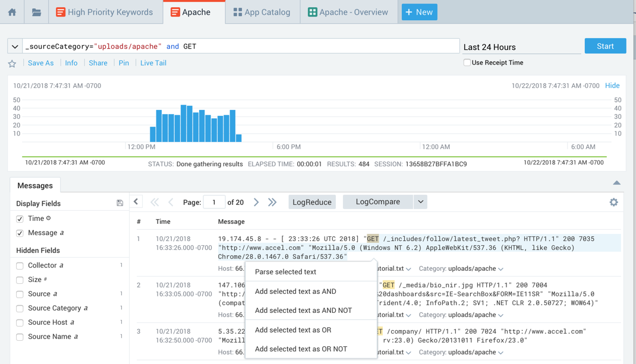
Task: Click the save display fields icon
Action: coord(119,203)
